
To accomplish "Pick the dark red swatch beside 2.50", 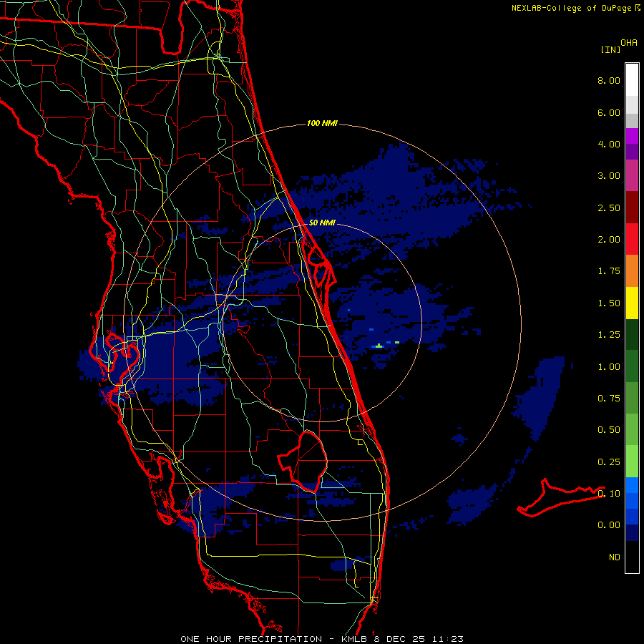I will (632, 208).
